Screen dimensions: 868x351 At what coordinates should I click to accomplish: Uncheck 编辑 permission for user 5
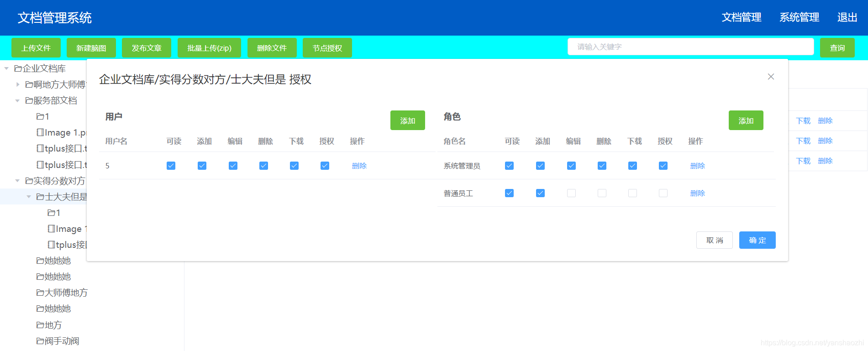(x=233, y=166)
